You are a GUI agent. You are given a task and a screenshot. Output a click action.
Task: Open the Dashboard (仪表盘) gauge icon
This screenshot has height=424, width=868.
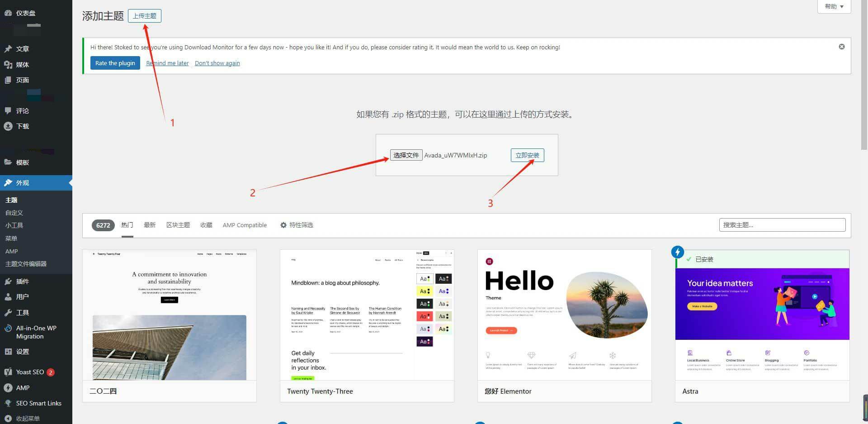(8, 13)
